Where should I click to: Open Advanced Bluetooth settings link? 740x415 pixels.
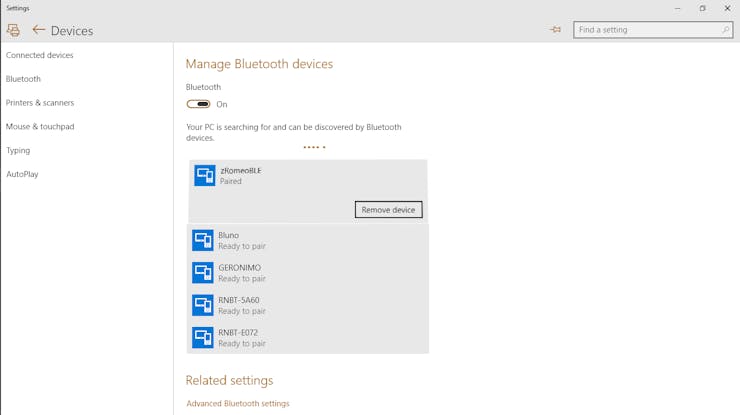pyautogui.click(x=238, y=404)
